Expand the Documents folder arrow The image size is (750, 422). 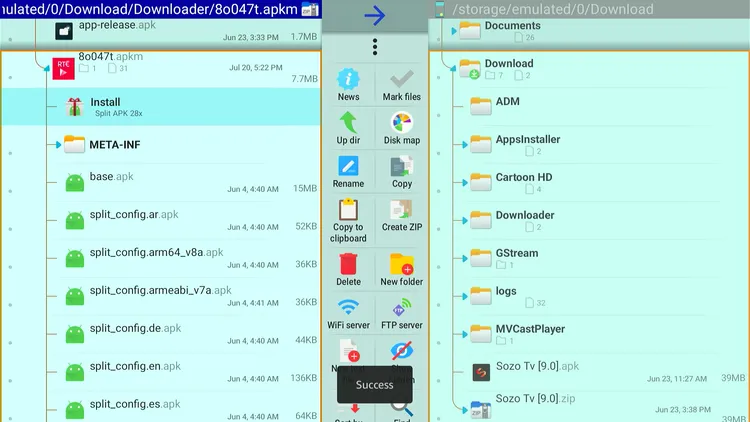(x=453, y=31)
